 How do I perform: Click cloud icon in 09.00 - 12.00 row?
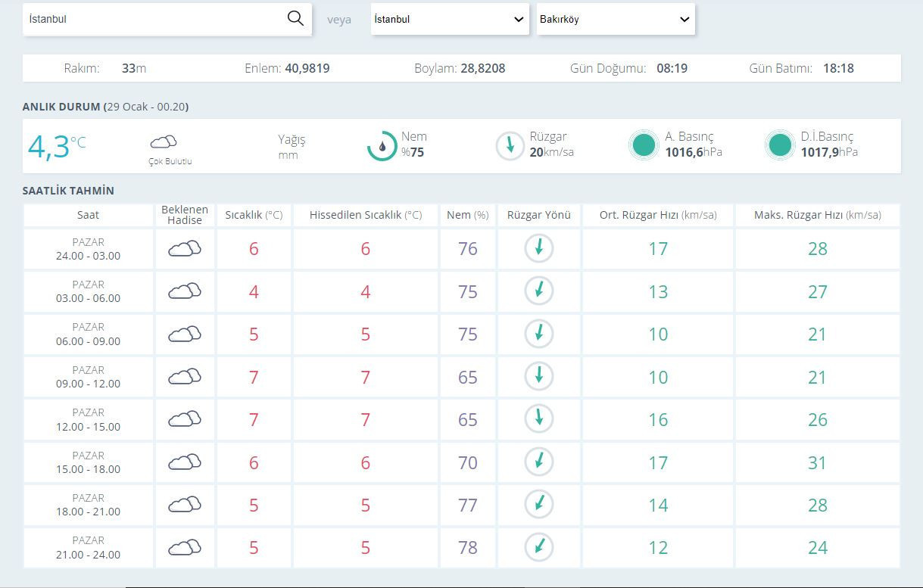(185, 376)
